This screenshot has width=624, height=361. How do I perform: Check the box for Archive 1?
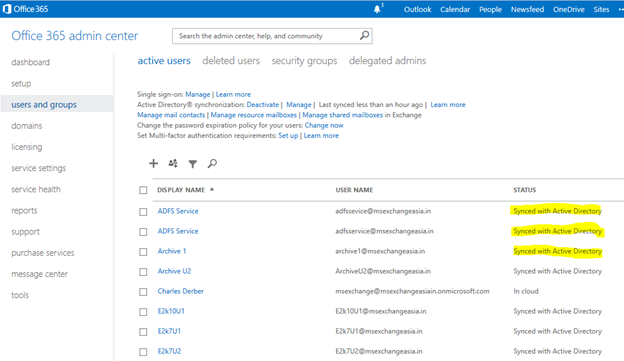click(x=143, y=252)
